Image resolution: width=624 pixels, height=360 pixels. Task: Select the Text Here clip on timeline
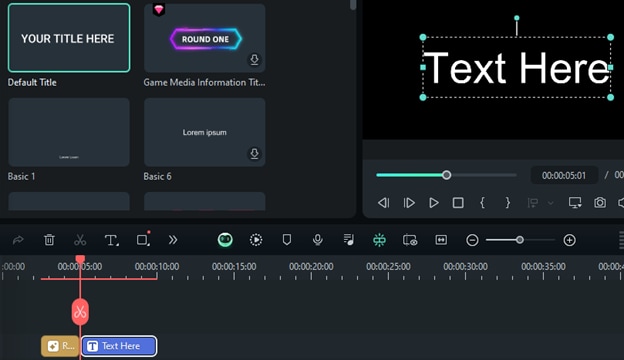coord(119,346)
